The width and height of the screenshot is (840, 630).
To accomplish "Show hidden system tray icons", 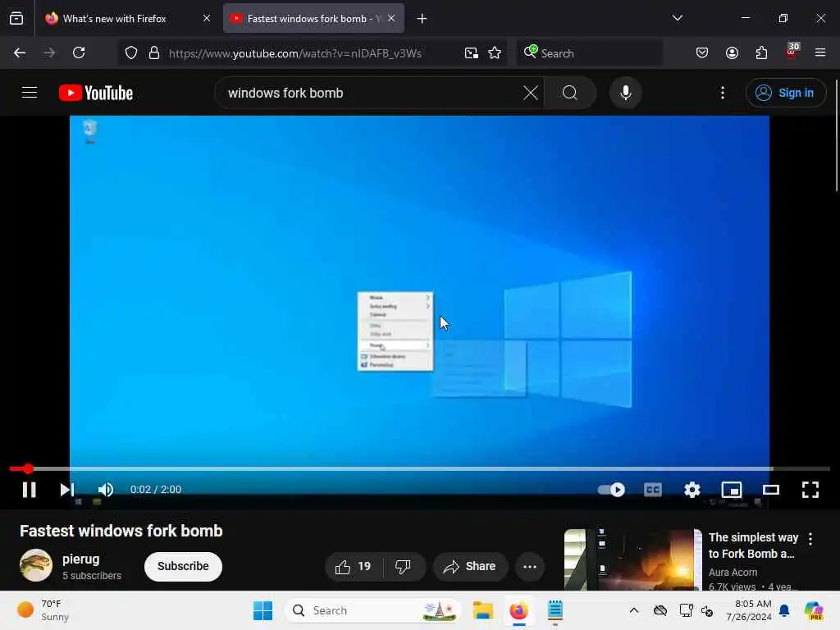I will point(634,610).
